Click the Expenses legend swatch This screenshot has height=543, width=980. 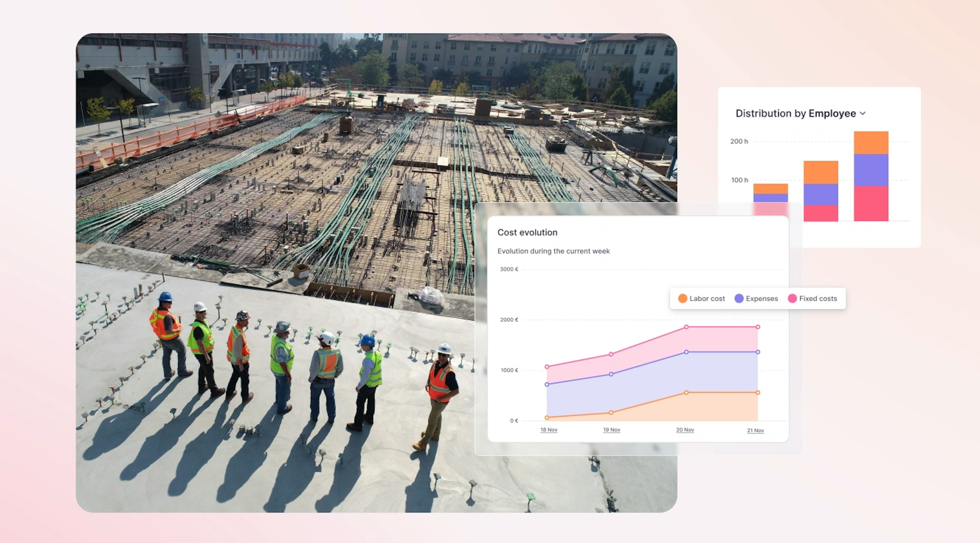(x=739, y=299)
